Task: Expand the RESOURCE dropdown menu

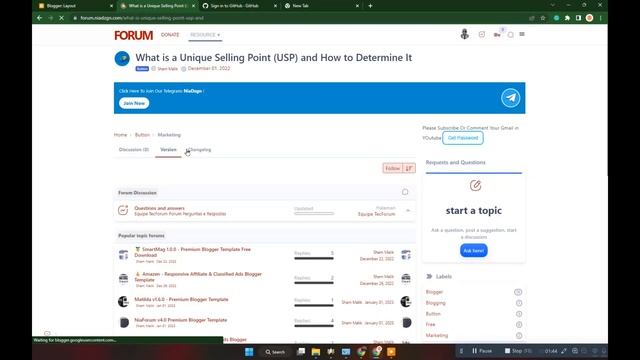Action: click(205, 35)
